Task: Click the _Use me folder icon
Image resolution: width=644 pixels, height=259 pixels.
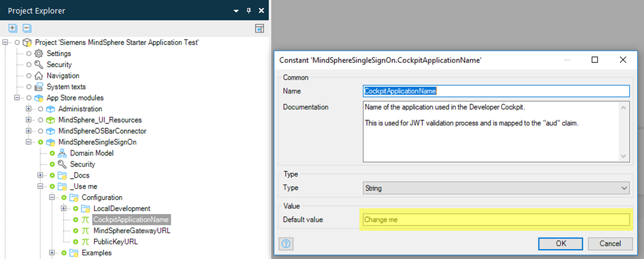Action: point(62,187)
